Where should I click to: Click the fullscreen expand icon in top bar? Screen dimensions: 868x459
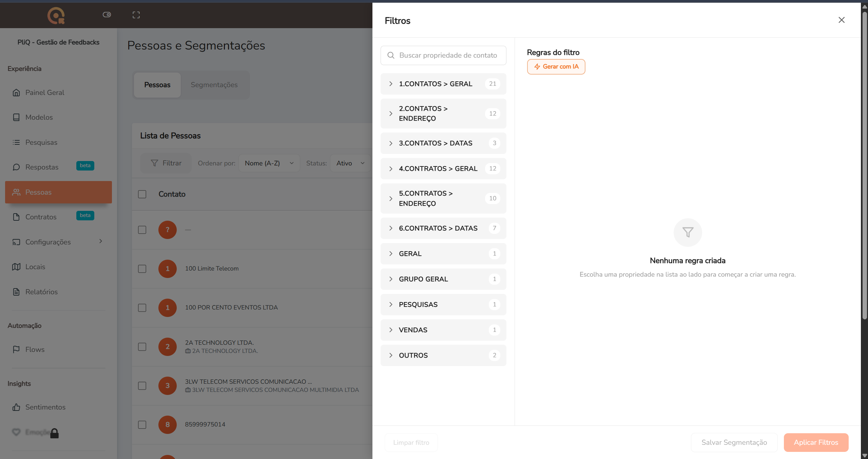(136, 15)
